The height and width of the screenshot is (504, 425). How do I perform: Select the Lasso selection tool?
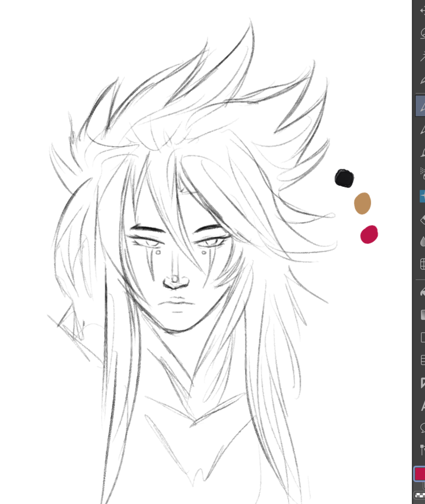422,33
